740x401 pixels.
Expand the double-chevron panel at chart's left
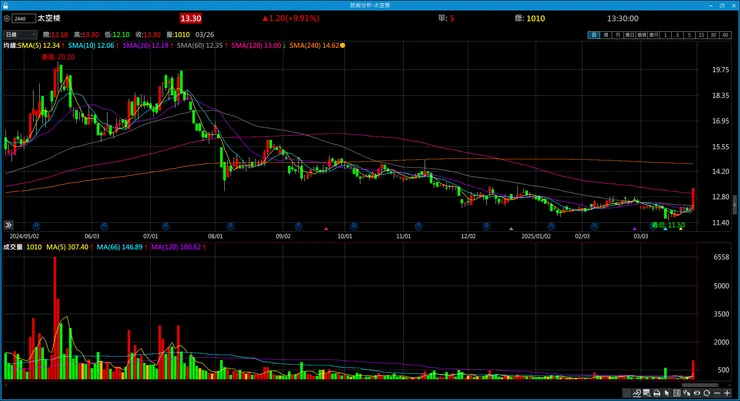8,225
